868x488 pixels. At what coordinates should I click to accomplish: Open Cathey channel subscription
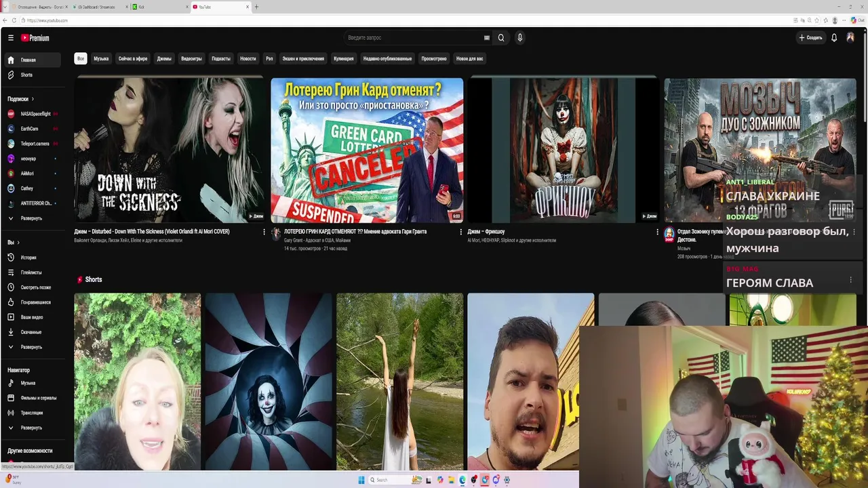tap(32, 188)
